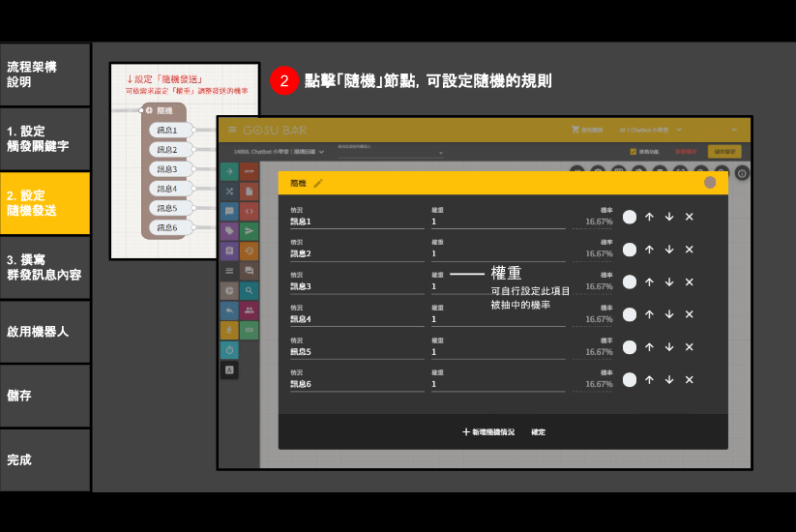
Task: Go to 儲存 section
Action: [x=45, y=396]
